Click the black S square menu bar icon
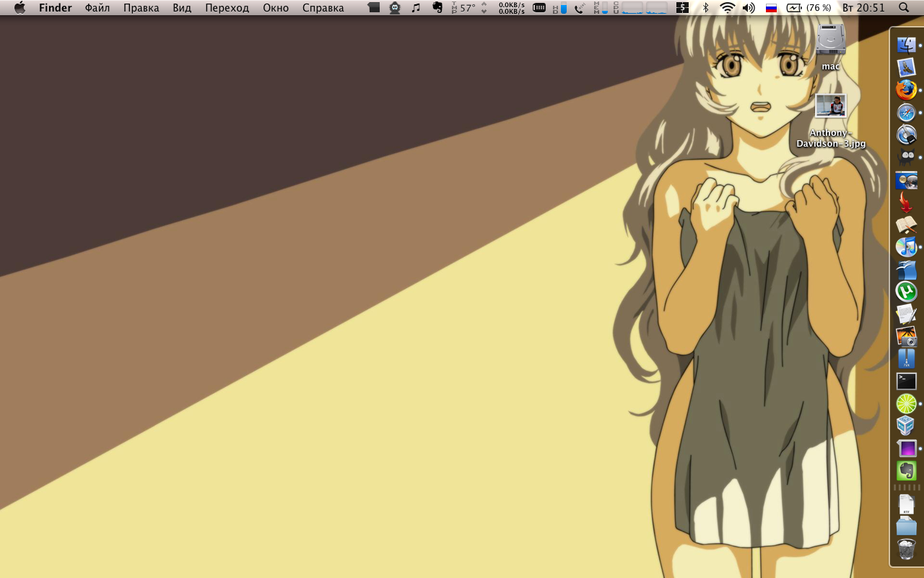Viewport: 924px width, 578px height. pos(682,8)
